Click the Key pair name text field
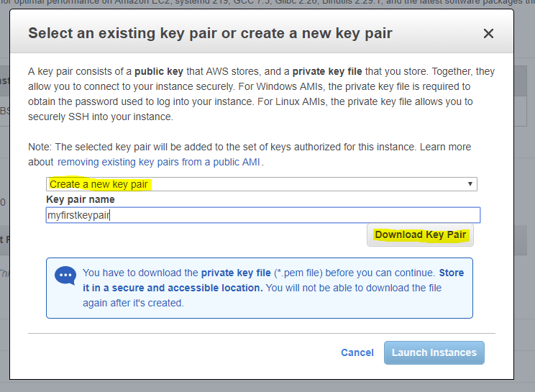This screenshot has width=535, height=392. tap(262, 215)
